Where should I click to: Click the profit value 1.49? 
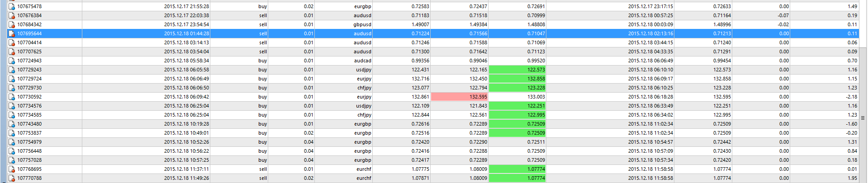tap(852, 6)
